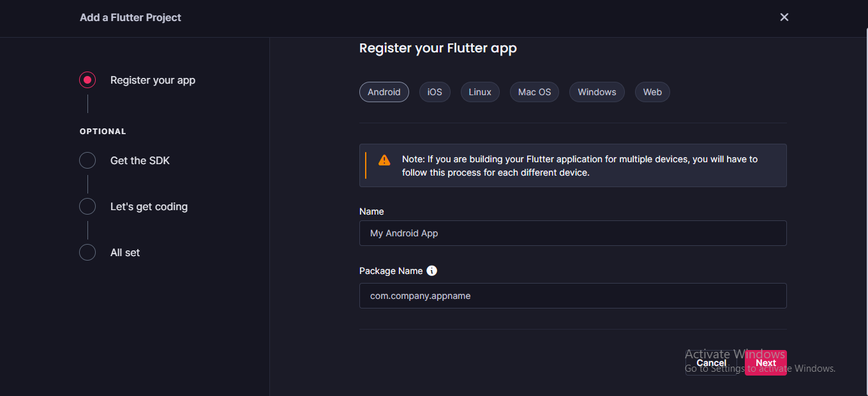Close the Add a Flutter Project dialog
This screenshot has height=396, width=868.
[x=784, y=17]
